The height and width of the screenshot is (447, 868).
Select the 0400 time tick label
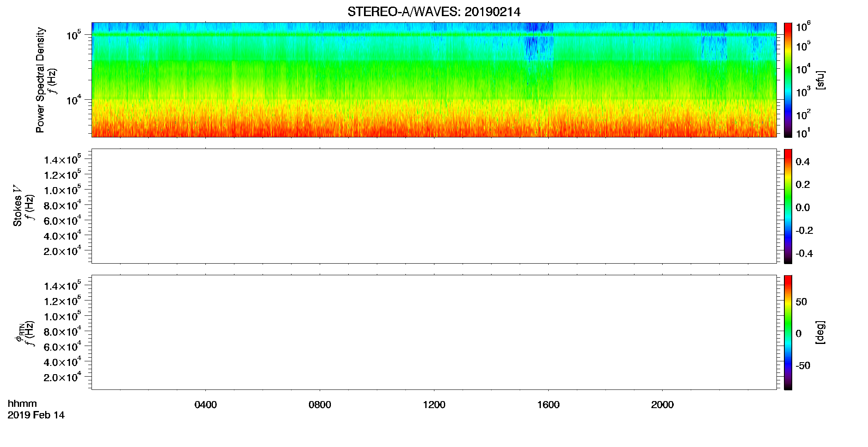tap(206, 405)
